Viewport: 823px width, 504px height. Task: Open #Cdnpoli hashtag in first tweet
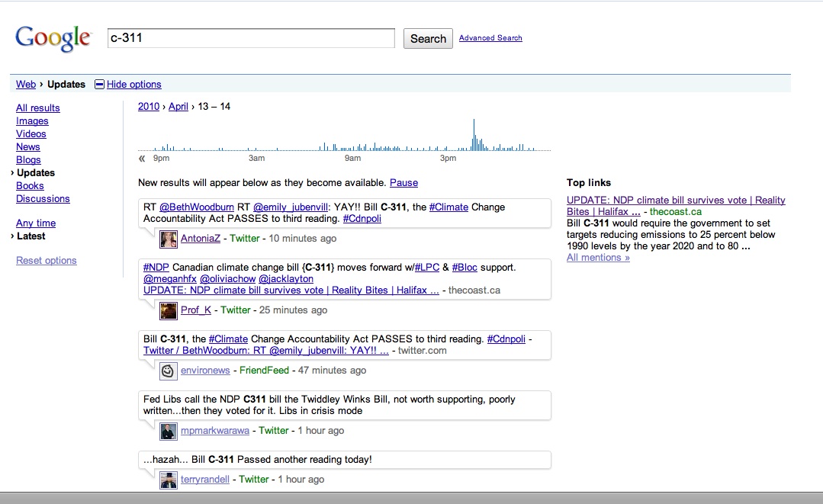click(362, 219)
